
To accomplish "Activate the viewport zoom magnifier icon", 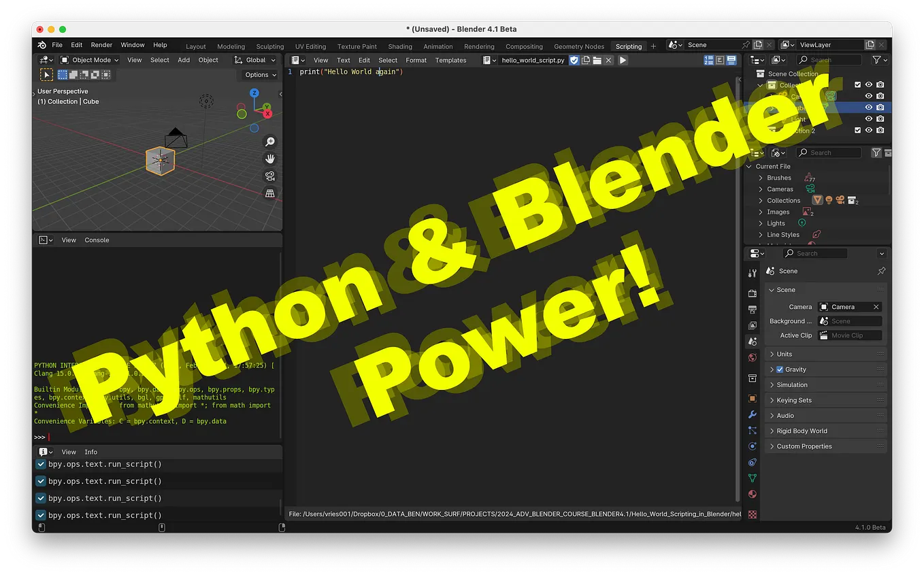I will 269,142.
